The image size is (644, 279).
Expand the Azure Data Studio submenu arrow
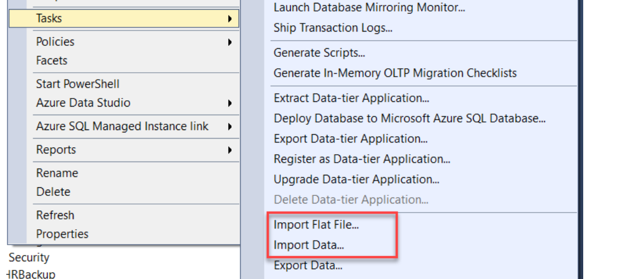(x=229, y=103)
